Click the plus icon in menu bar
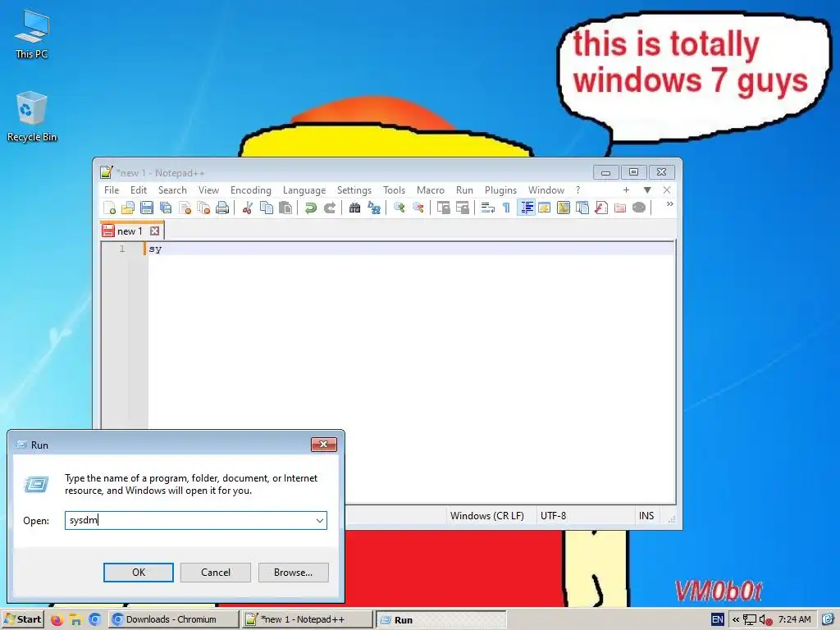 pos(626,189)
